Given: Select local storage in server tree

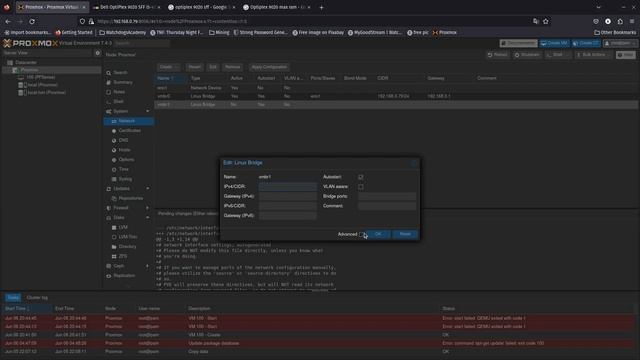Looking at the screenshot, I should (x=42, y=85).
